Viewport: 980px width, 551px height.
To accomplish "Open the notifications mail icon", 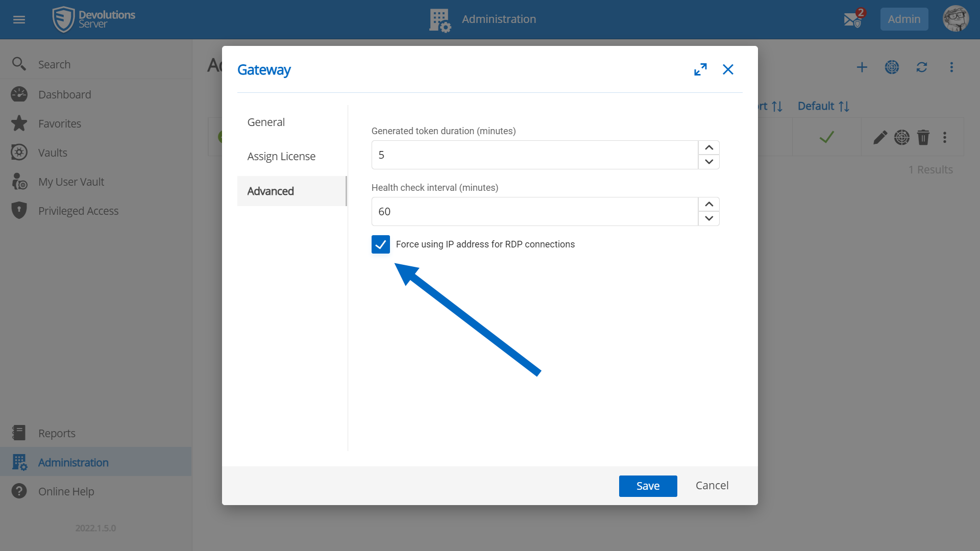I will coord(852,19).
